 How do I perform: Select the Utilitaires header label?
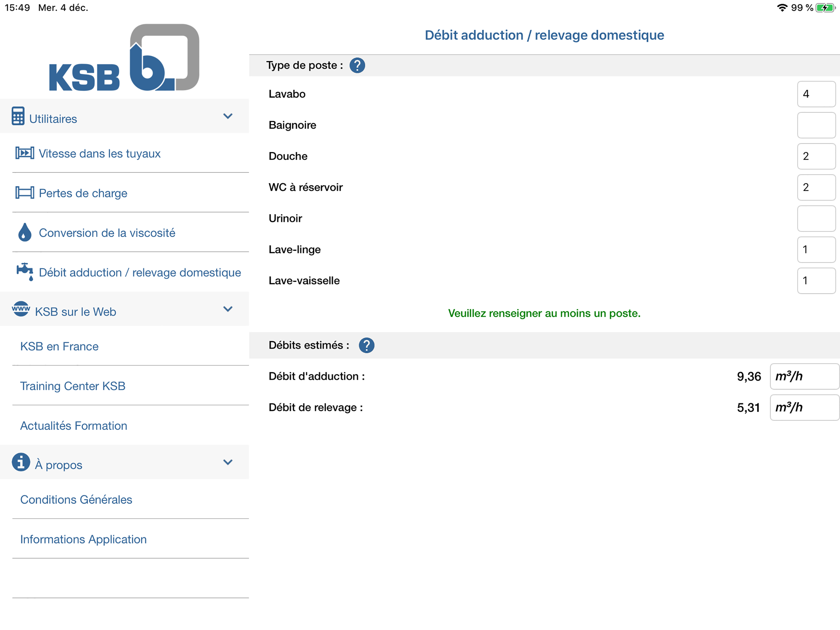tap(53, 119)
